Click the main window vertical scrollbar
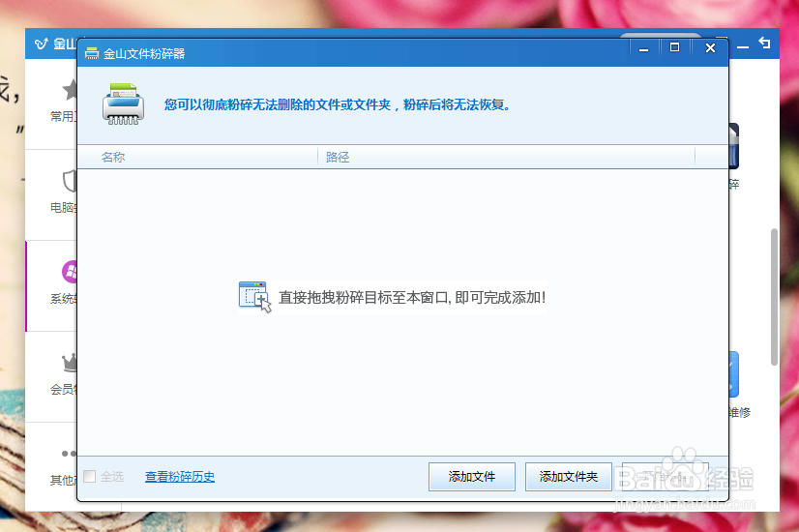The image size is (799, 532). coord(774,297)
